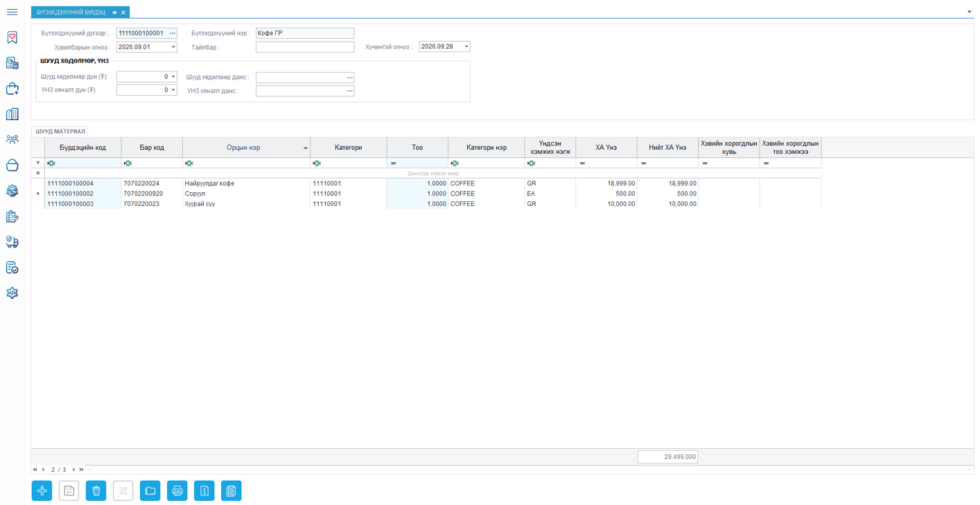This screenshot has height=505, width=980.
Task: Pin the БҮТЭЭГДЭХҮҮНИЙ БҮРДЭЛ tab
Action: pyautogui.click(x=115, y=12)
